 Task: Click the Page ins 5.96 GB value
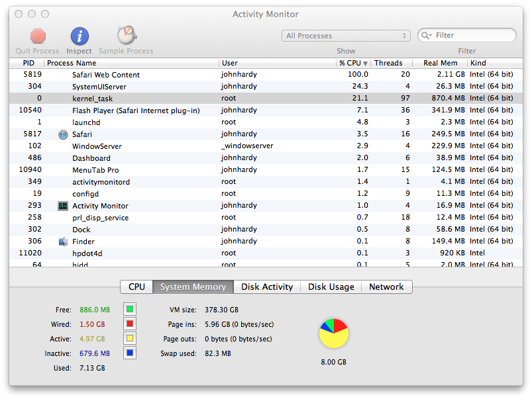[x=239, y=324]
